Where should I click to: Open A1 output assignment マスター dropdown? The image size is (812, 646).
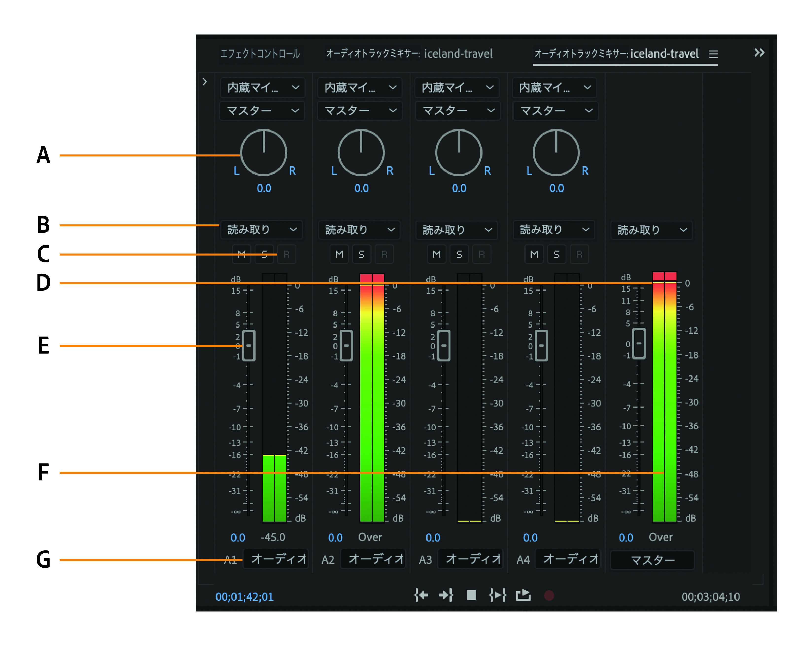pos(262,111)
